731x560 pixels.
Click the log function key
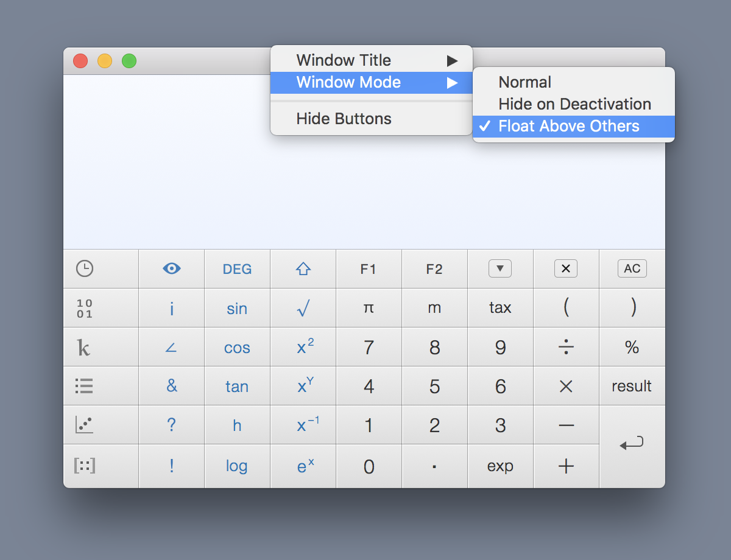tap(238, 466)
